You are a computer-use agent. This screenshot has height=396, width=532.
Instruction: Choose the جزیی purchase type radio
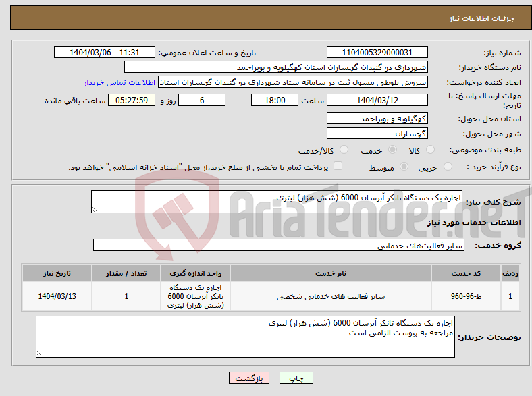click(448, 167)
